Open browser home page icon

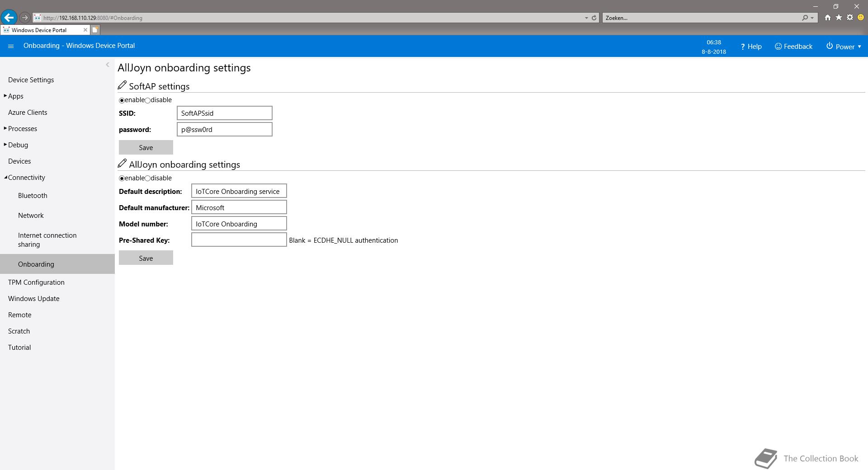(x=828, y=18)
